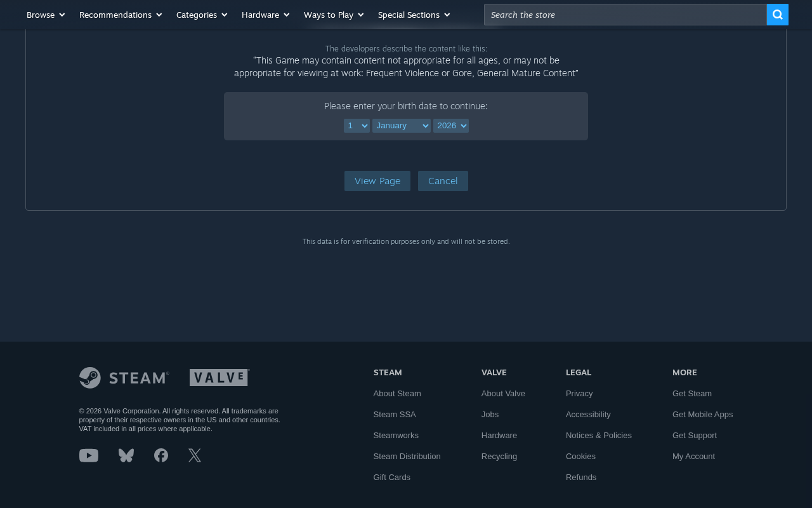This screenshot has width=812, height=508.
Task: Open the Accessibility link
Action: tap(588, 415)
